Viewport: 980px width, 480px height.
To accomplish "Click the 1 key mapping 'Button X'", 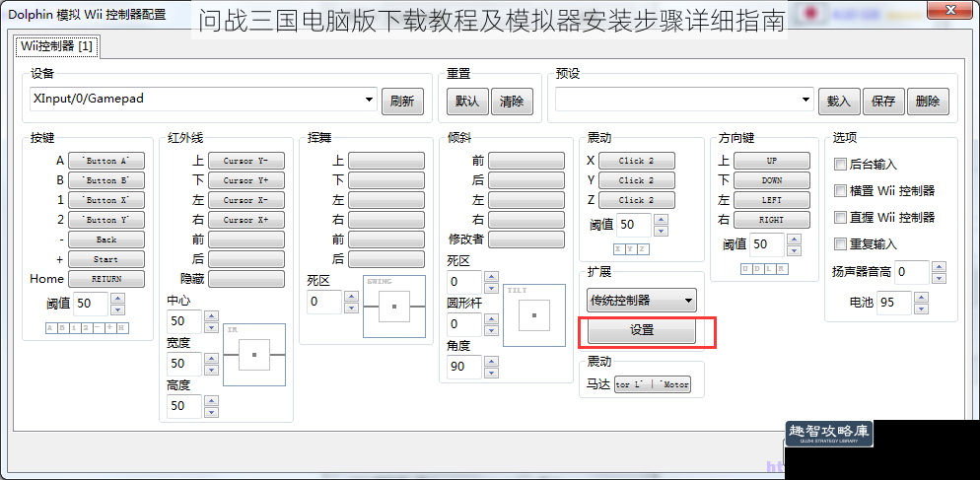I will point(106,200).
